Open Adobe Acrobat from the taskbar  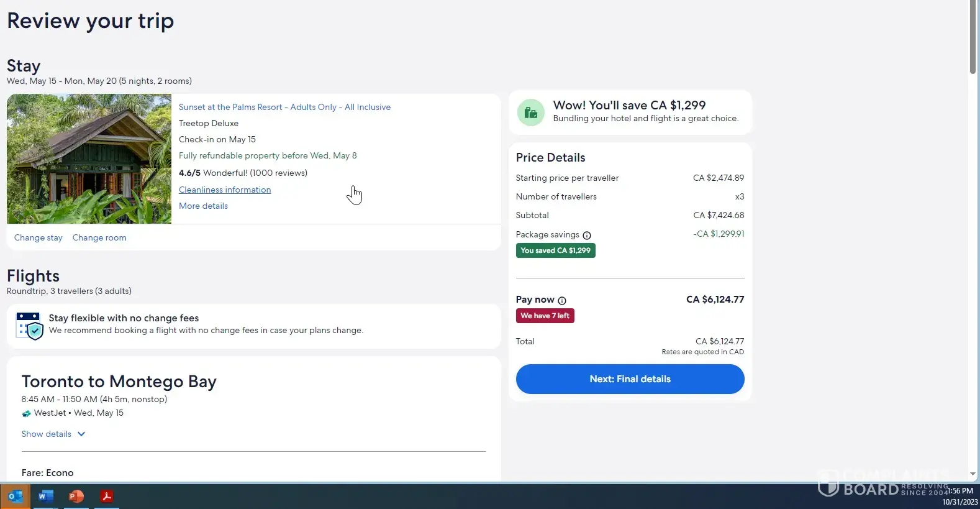(107, 497)
